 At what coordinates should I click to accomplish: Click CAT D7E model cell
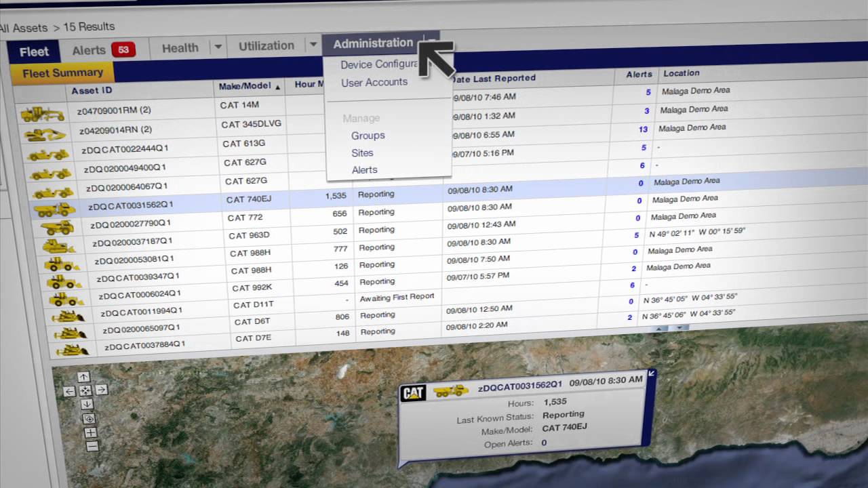253,338
